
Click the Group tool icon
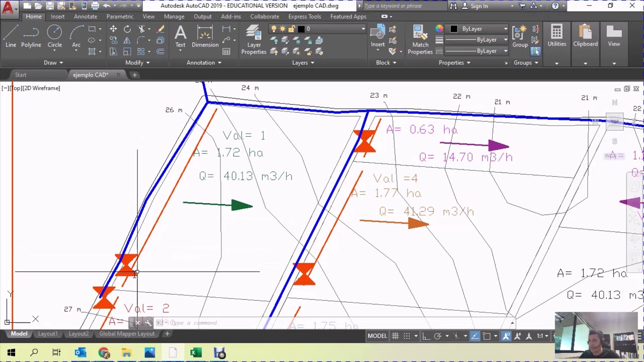[x=520, y=37]
